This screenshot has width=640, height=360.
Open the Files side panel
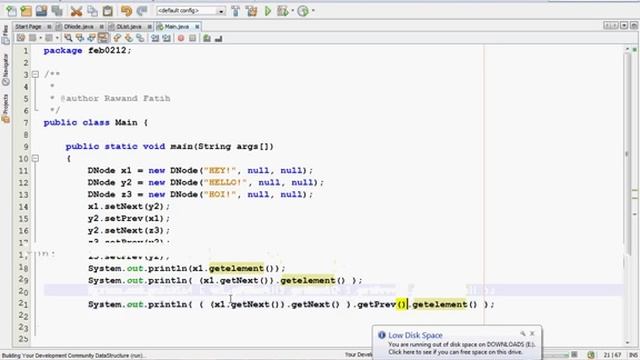5,35
